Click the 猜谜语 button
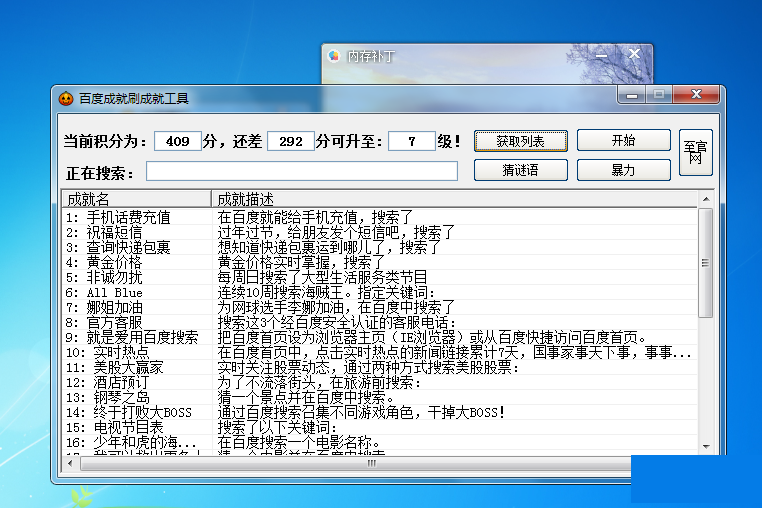 click(520, 170)
